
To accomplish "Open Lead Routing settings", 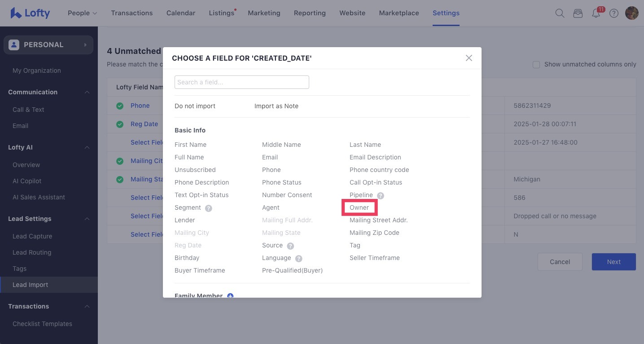I will [32, 252].
